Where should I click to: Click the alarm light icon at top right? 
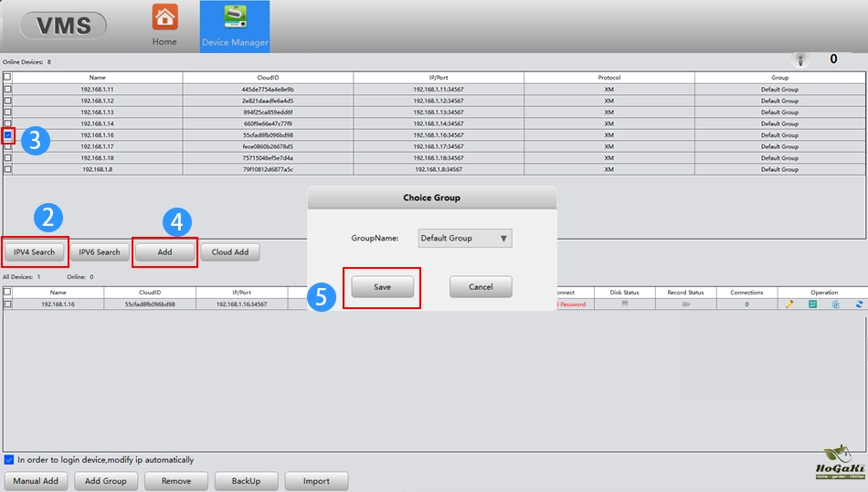tap(801, 59)
